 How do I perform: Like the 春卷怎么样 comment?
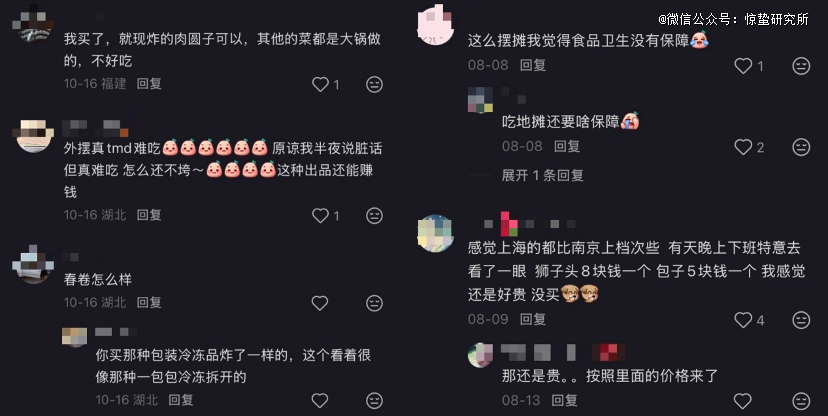[x=320, y=303]
